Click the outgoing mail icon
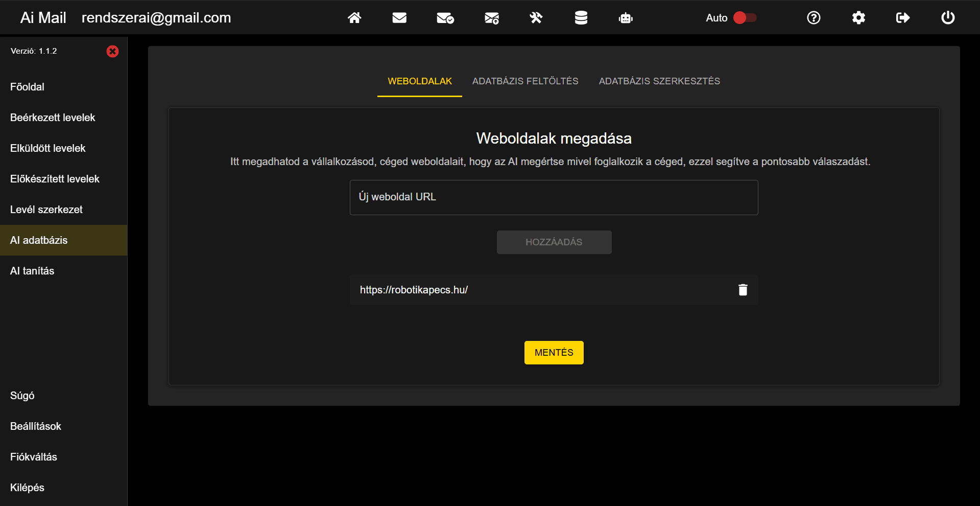This screenshot has width=980, height=506. pyautogui.click(x=491, y=17)
